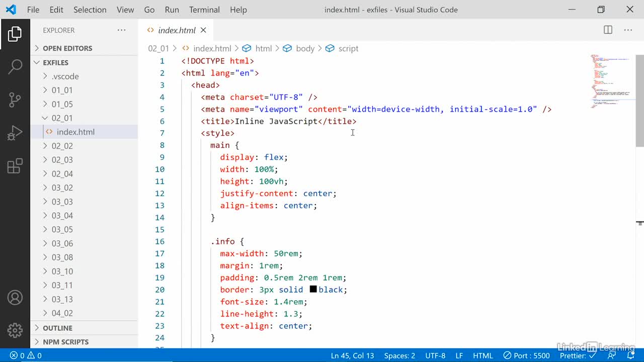Open the Extensions view
The width and height of the screenshot is (644, 362).
15,166
